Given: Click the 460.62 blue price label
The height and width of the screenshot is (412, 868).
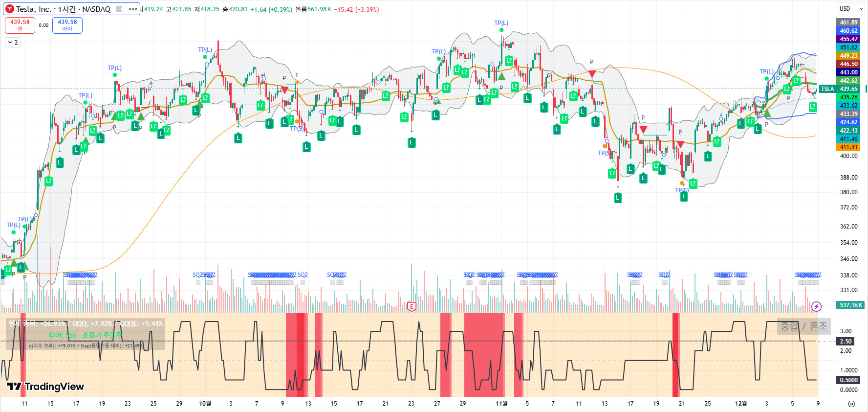Looking at the screenshot, I should pyautogui.click(x=848, y=31).
